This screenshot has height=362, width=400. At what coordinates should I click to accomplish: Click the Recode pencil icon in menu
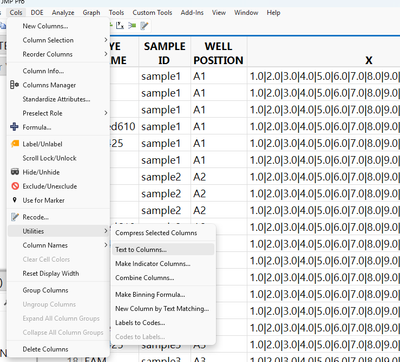tap(15, 217)
